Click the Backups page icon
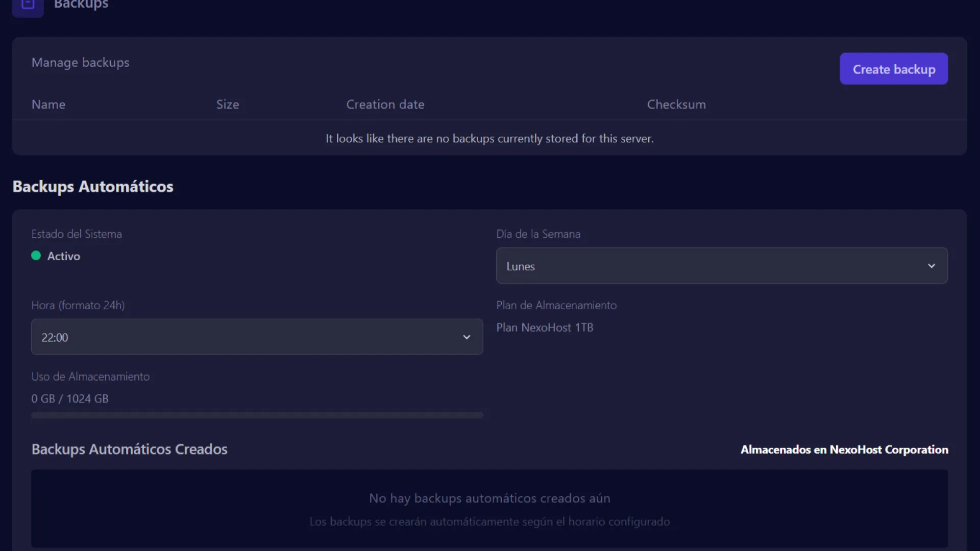This screenshot has height=551, width=980. [28, 5]
